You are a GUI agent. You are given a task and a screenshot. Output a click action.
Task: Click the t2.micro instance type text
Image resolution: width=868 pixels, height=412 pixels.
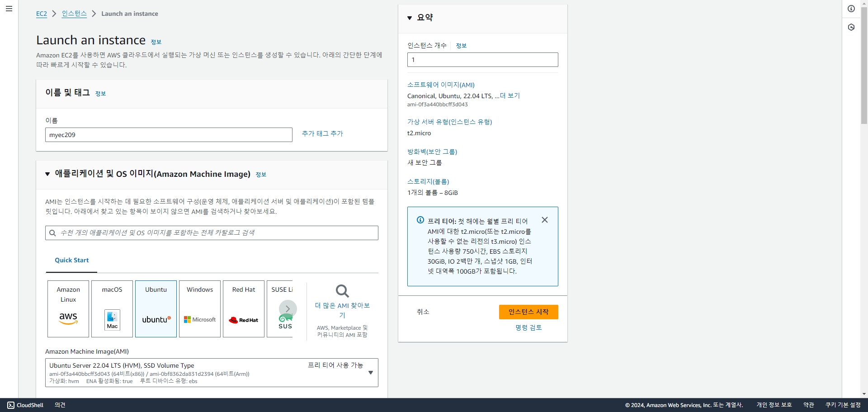(x=419, y=133)
